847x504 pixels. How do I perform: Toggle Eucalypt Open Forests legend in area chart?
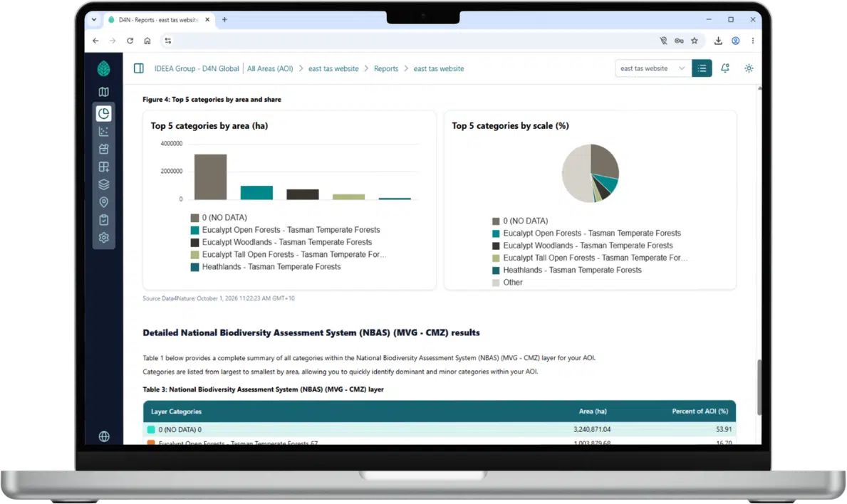click(285, 230)
